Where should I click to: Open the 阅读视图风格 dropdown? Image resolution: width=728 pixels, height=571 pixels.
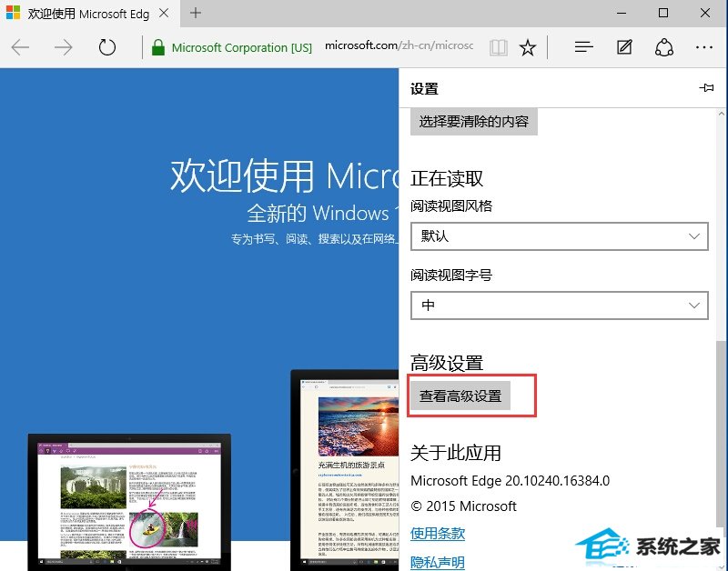(x=560, y=236)
